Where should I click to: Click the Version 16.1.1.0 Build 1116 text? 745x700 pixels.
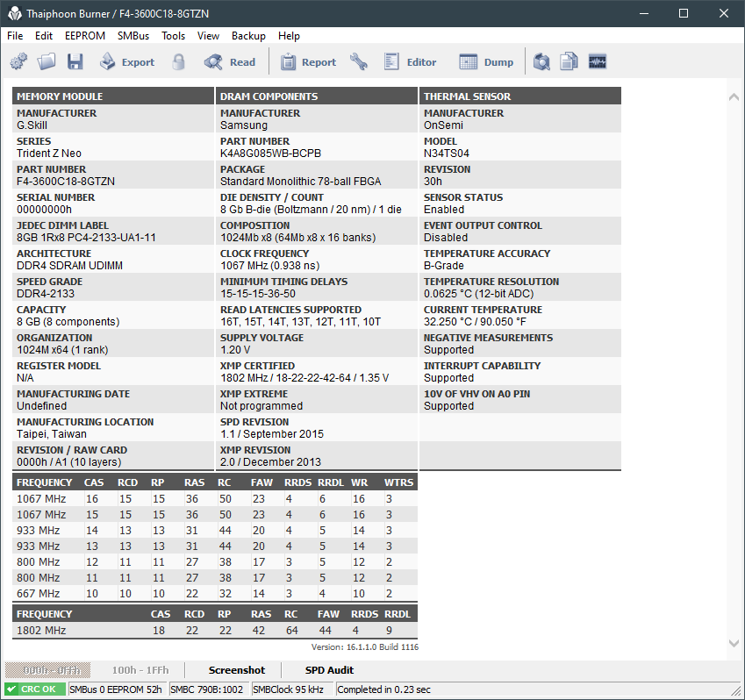click(364, 646)
